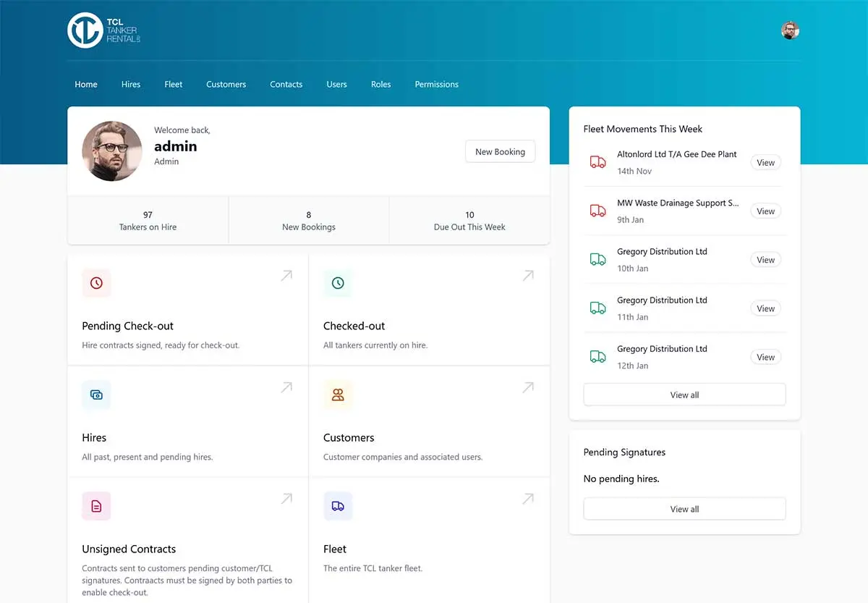Select the blue Hires card icon
Screen dimensions: 868x603
(x=96, y=395)
